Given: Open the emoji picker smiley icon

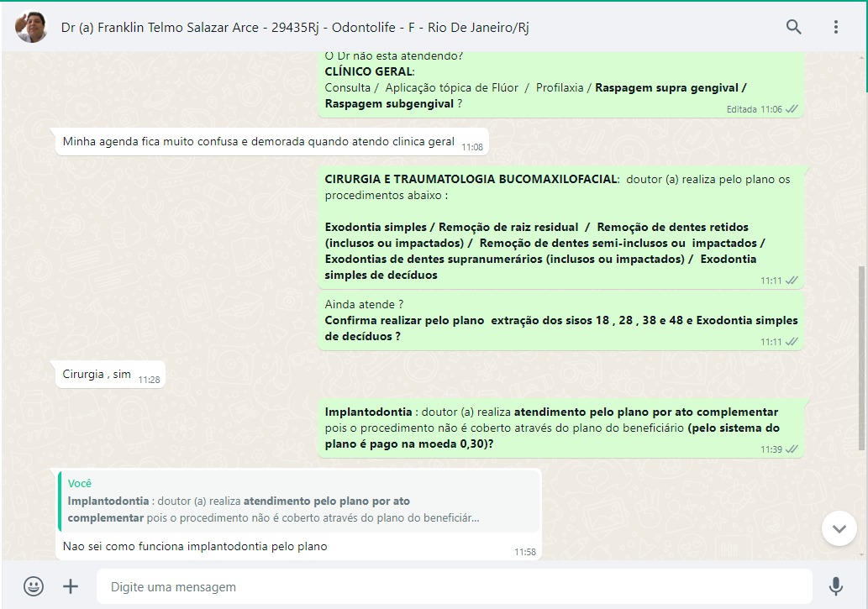Looking at the screenshot, I should coord(34,586).
